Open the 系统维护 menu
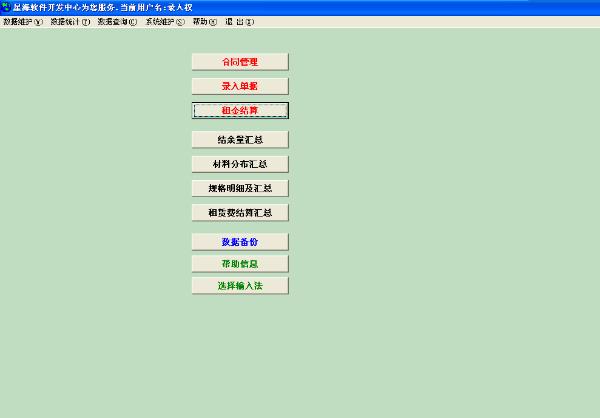Image resolution: width=600 pixels, height=418 pixels. point(165,22)
